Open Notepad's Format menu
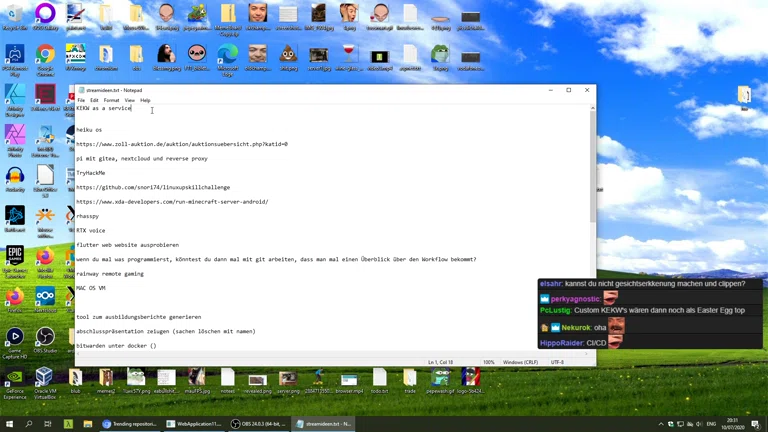The image size is (768, 432). 111,100
